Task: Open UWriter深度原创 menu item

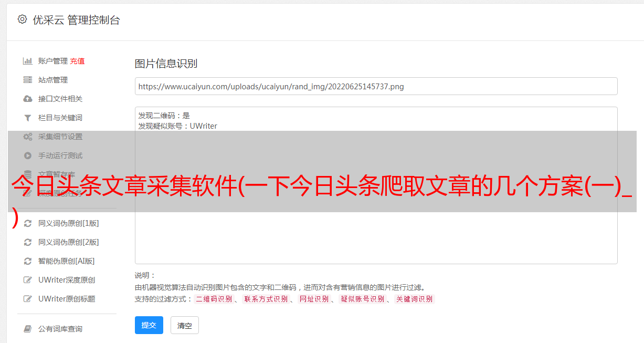Action: point(67,280)
